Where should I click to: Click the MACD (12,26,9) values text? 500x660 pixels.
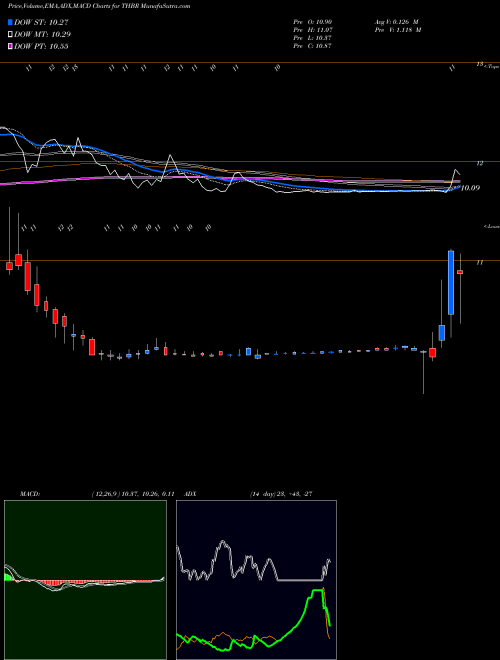(x=133, y=494)
